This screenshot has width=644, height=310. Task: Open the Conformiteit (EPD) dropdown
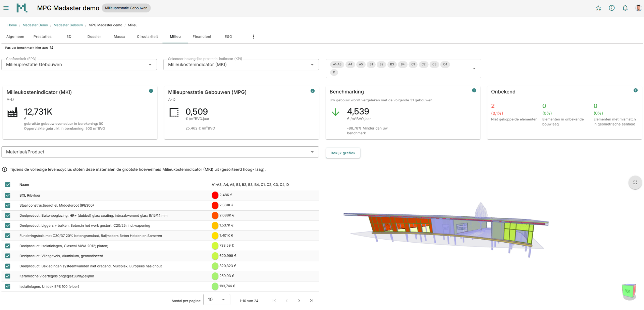click(79, 65)
